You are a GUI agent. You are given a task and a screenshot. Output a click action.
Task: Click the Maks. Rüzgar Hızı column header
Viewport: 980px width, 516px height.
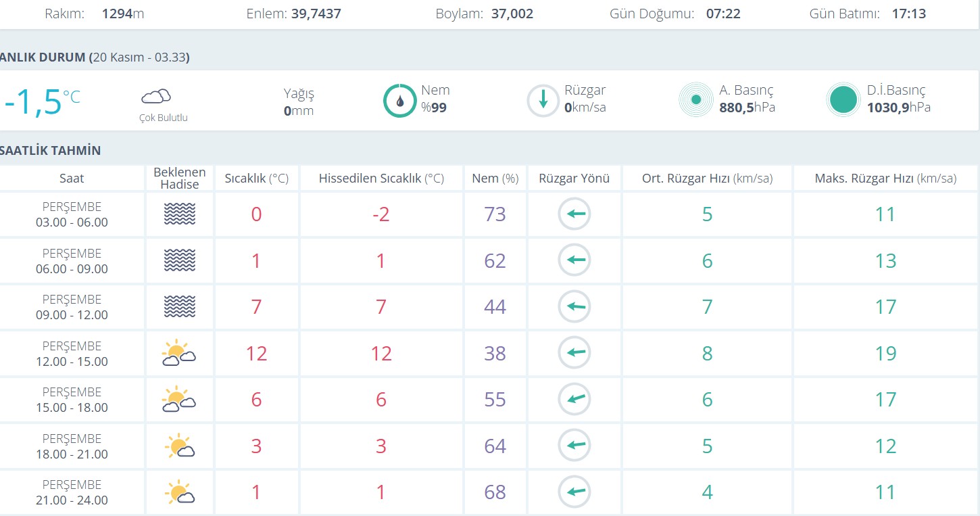click(885, 179)
